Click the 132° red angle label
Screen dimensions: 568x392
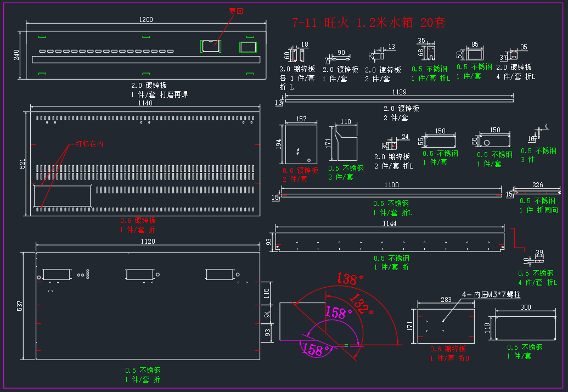[362, 304]
